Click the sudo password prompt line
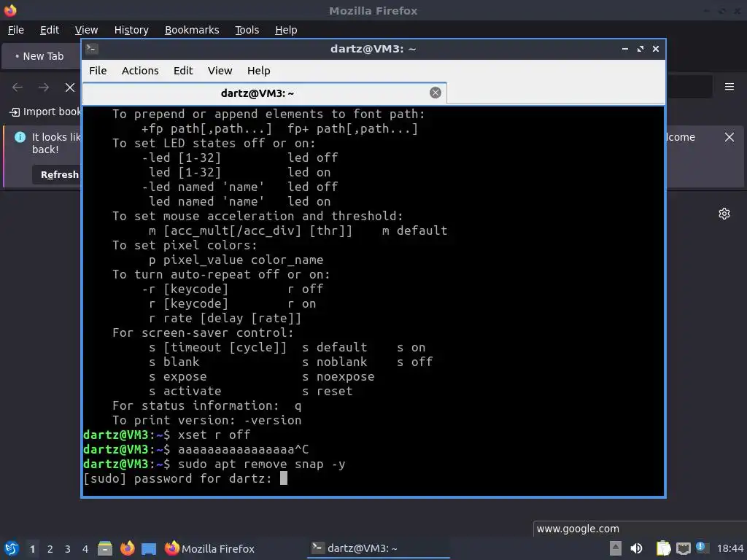 pyautogui.click(x=185, y=478)
